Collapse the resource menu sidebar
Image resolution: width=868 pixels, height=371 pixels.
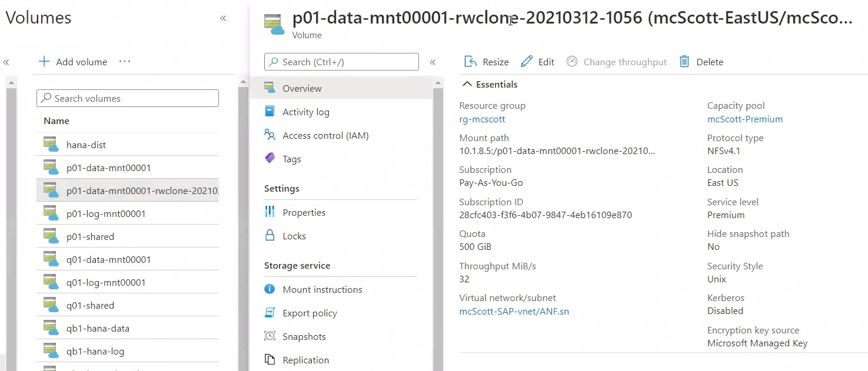[433, 62]
